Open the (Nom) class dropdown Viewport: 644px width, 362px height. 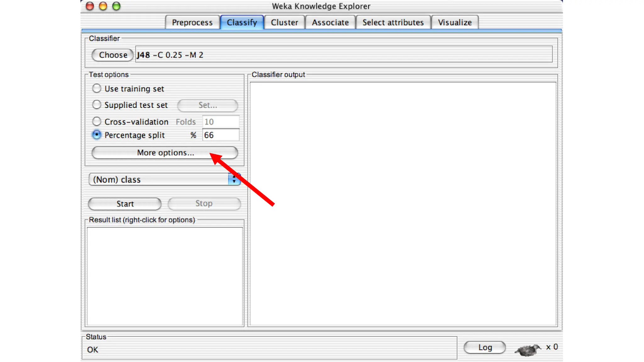[164, 179]
